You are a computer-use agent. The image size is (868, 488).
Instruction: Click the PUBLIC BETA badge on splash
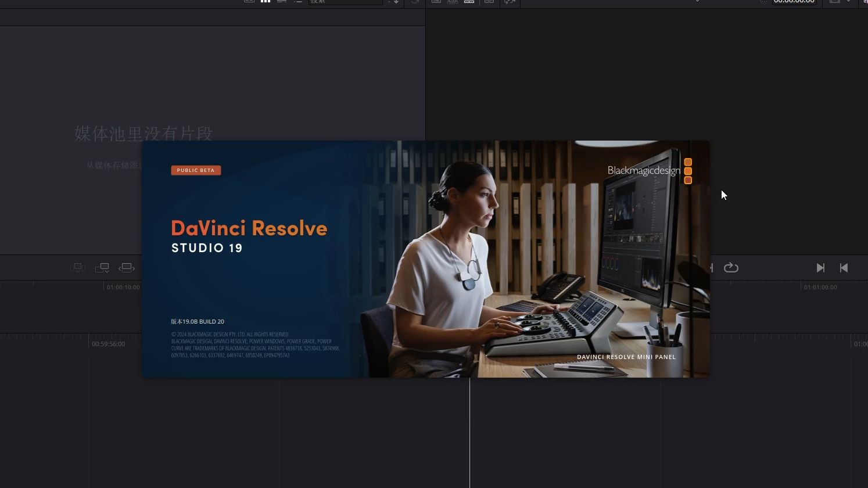pyautogui.click(x=196, y=170)
